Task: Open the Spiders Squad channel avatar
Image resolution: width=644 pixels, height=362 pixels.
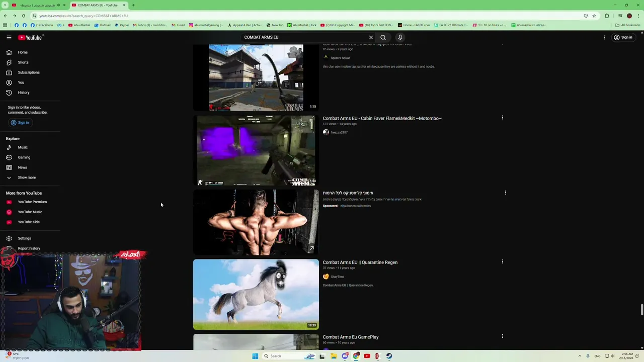Action: click(326, 58)
